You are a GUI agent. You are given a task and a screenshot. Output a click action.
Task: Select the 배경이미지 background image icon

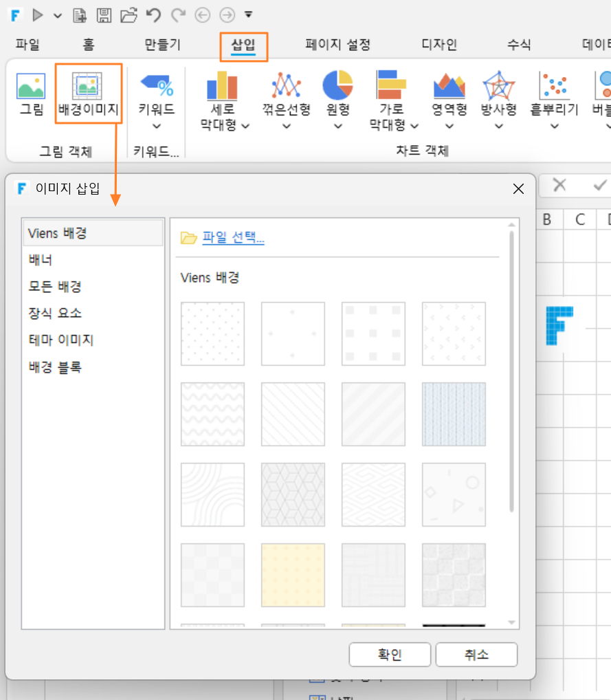[x=87, y=86]
